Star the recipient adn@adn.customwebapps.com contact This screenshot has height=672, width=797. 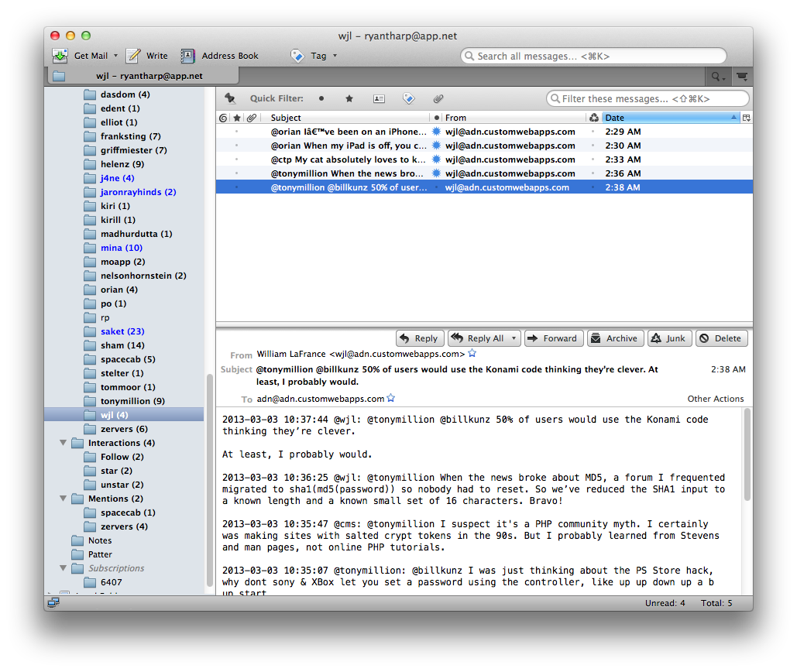click(391, 398)
